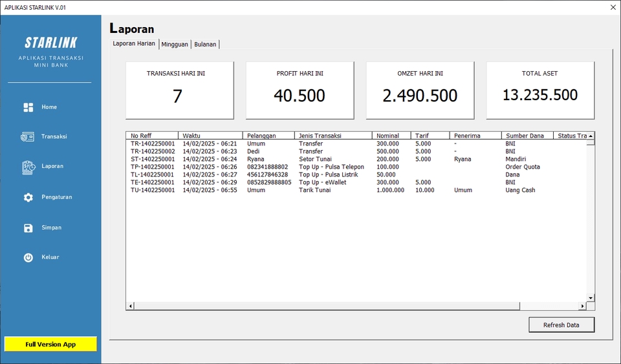Click the Home grid icon in sidebar
The width and height of the screenshot is (621, 364).
[28, 107]
